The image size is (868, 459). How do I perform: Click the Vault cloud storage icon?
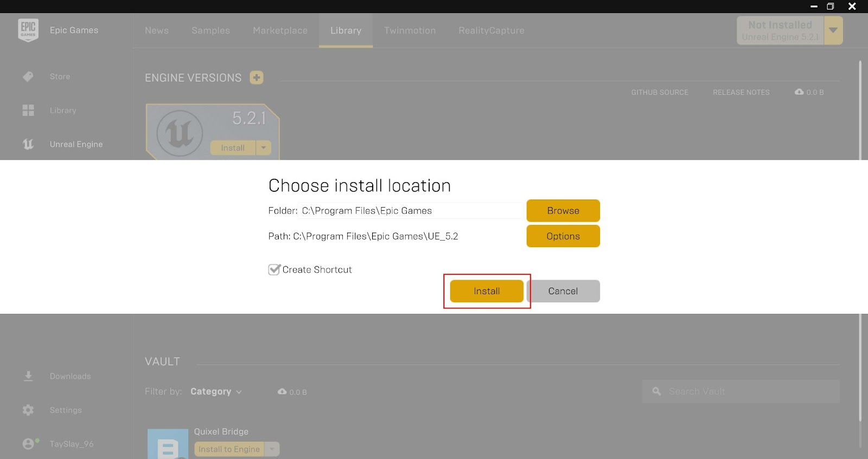[x=282, y=391]
